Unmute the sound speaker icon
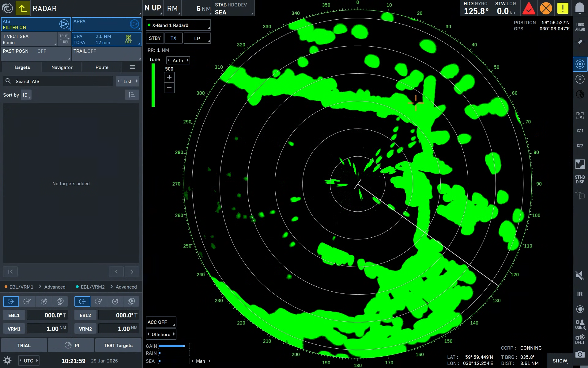 point(580,275)
